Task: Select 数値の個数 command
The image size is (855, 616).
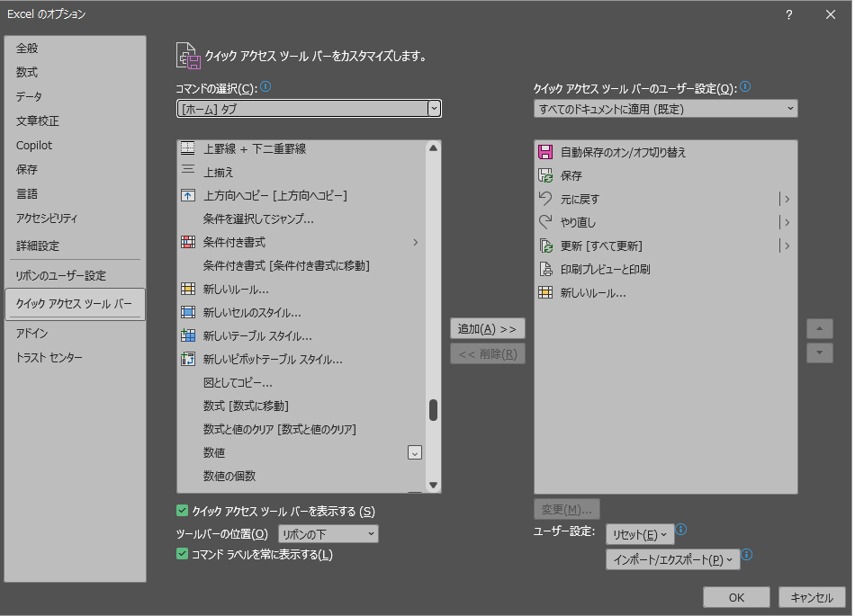Action: click(x=301, y=476)
